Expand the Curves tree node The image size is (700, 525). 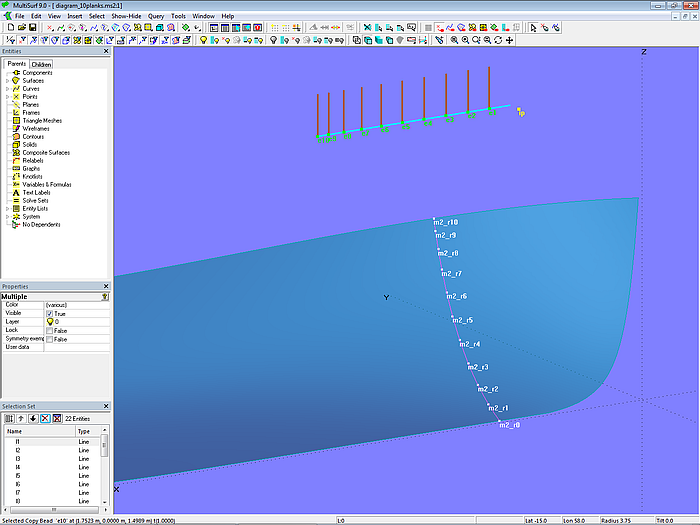point(7,89)
